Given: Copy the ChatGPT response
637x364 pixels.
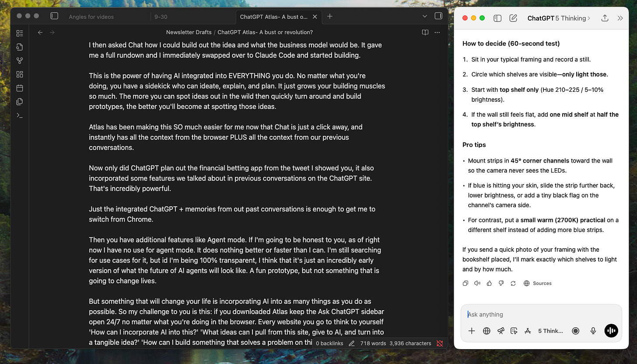Looking at the screenshot, I should click(465, 283).
